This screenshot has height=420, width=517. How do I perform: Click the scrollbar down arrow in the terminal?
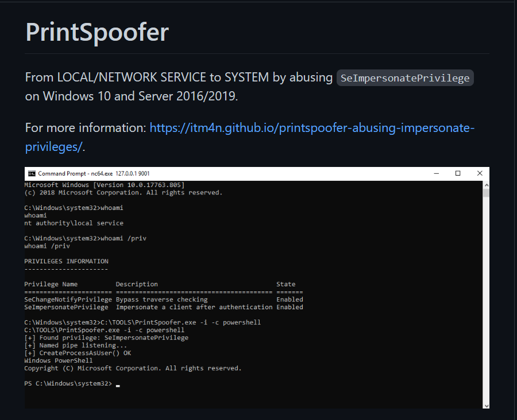point(486,406)
